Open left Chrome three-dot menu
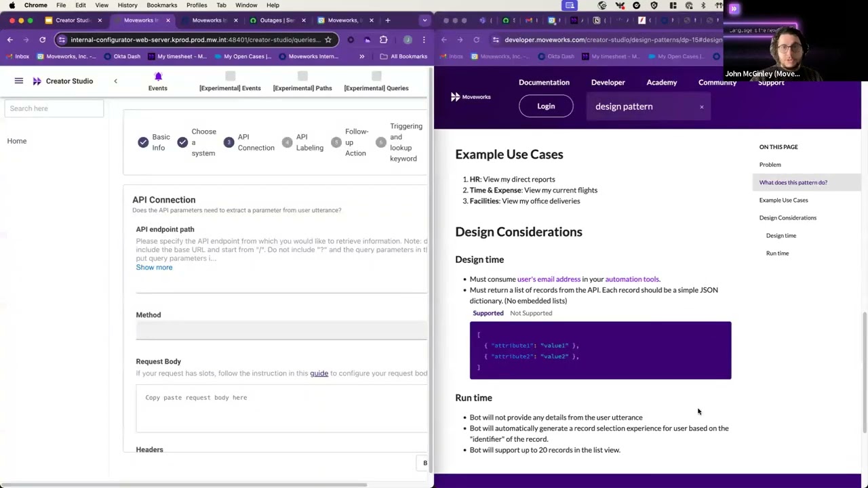Image resolution: width=868 pixels, height=488 pixels. coord(424,39)
